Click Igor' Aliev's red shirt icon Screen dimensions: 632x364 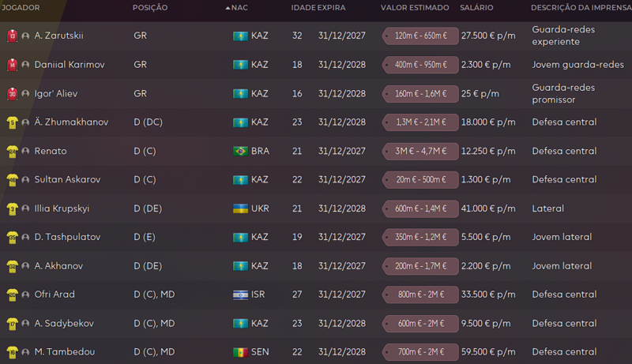point(12,94)
